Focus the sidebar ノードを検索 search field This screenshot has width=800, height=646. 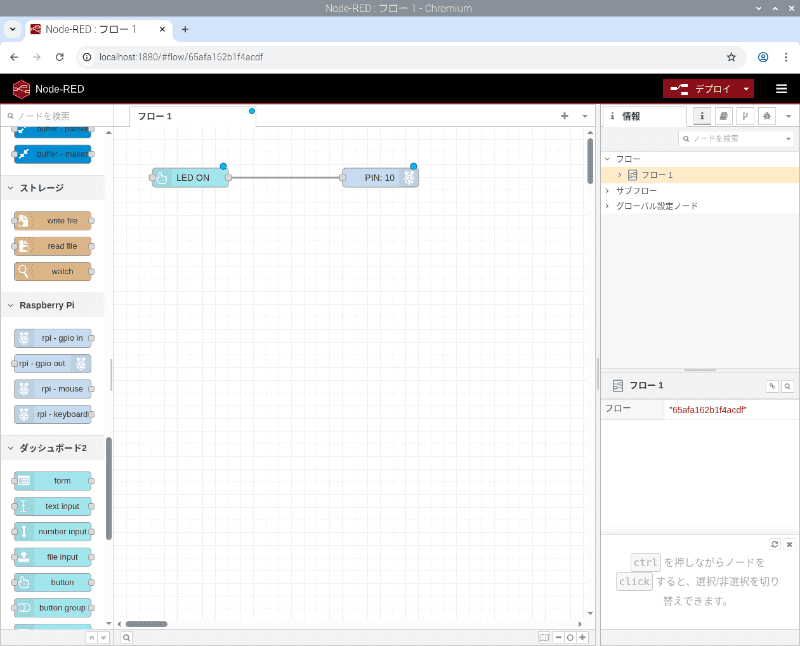pyautogui.click(x=731, y=138)
